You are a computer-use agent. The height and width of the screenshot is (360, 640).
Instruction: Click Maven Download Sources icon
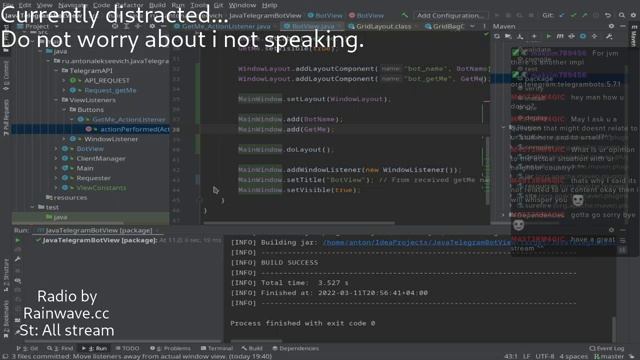click(x=520, y=36)
